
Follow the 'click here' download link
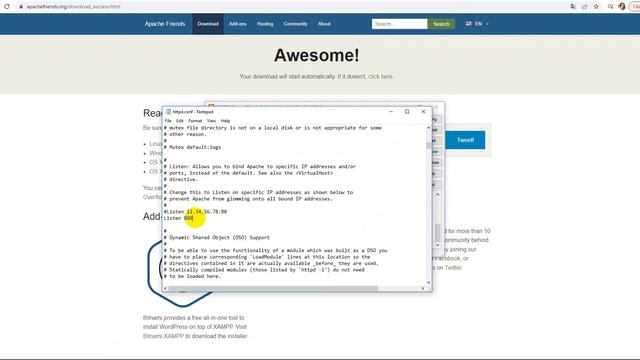coord(380,76)
